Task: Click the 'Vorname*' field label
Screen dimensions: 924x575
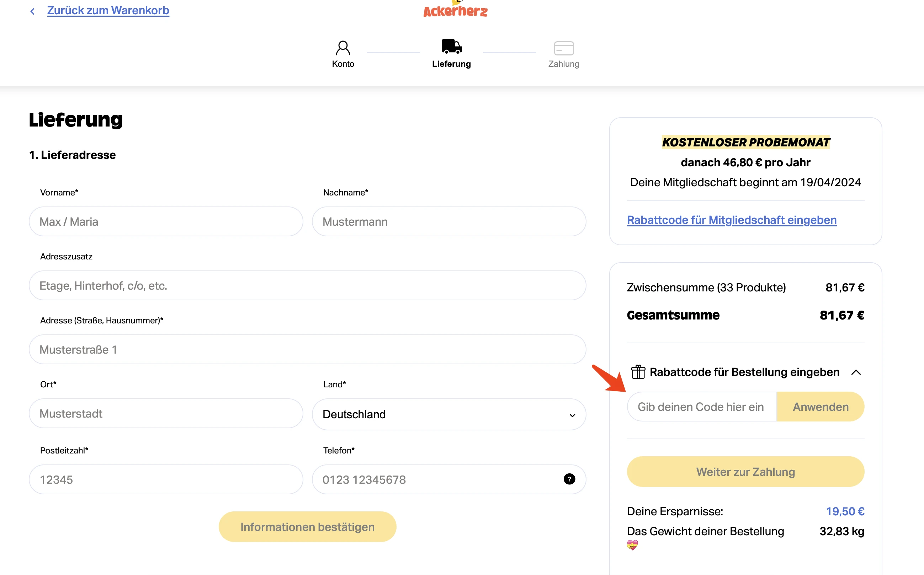Action: coord(59,192)
